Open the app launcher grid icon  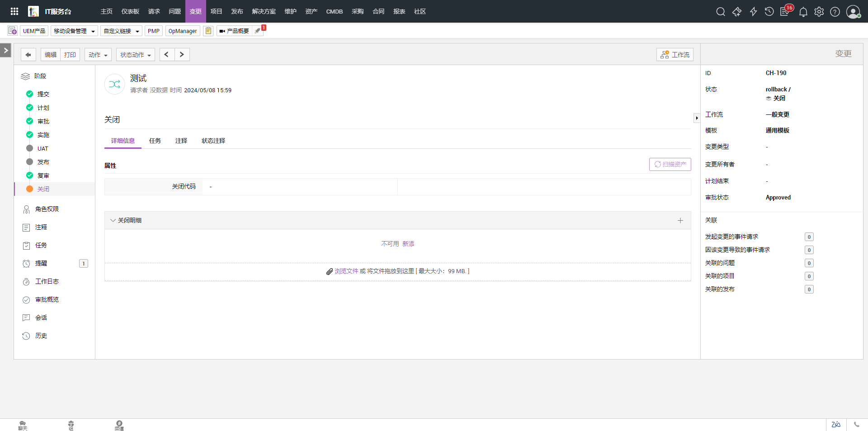pyautogui.click(x=14, y=11)
